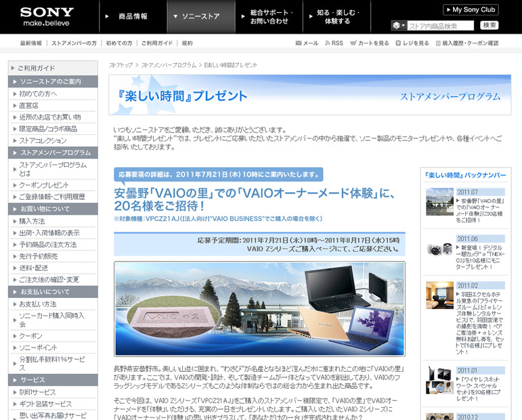
Task: Open お支払い方法 sidebar item
Action: [x=38, y=304]
